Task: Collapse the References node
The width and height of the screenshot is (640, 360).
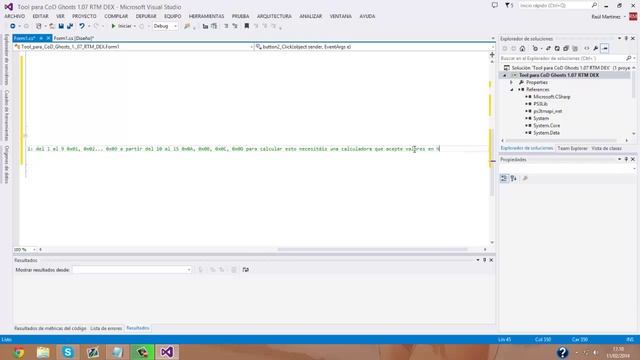Action: (512, 90)
